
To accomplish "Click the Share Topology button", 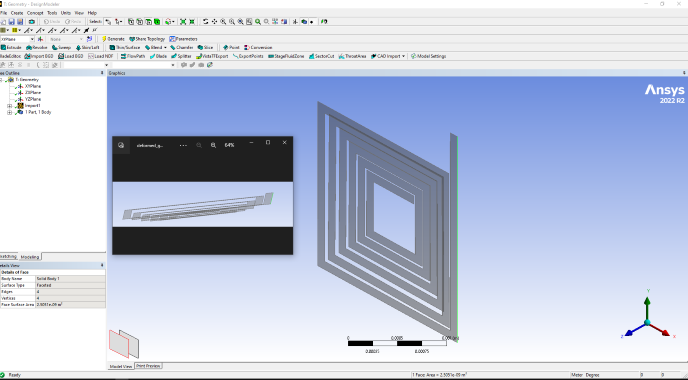I will pos(147,39).
